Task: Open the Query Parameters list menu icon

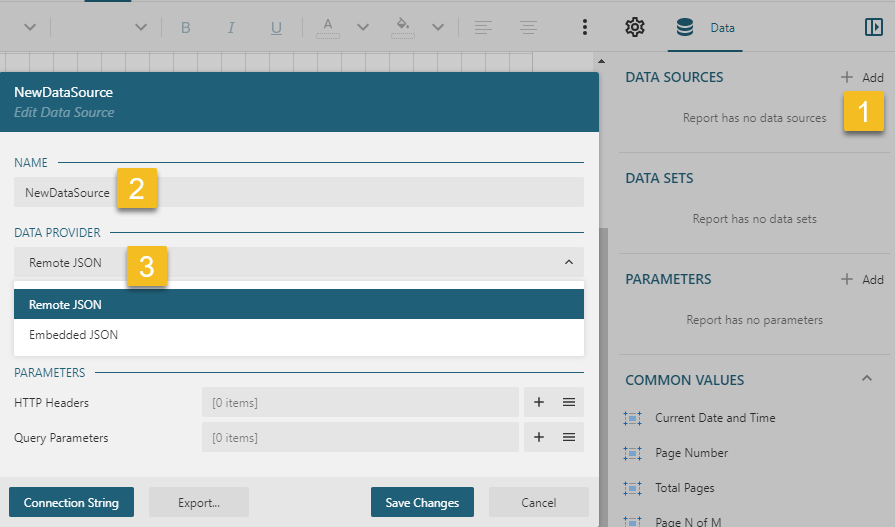Action: pyautogui.click(x=568, y=438)
